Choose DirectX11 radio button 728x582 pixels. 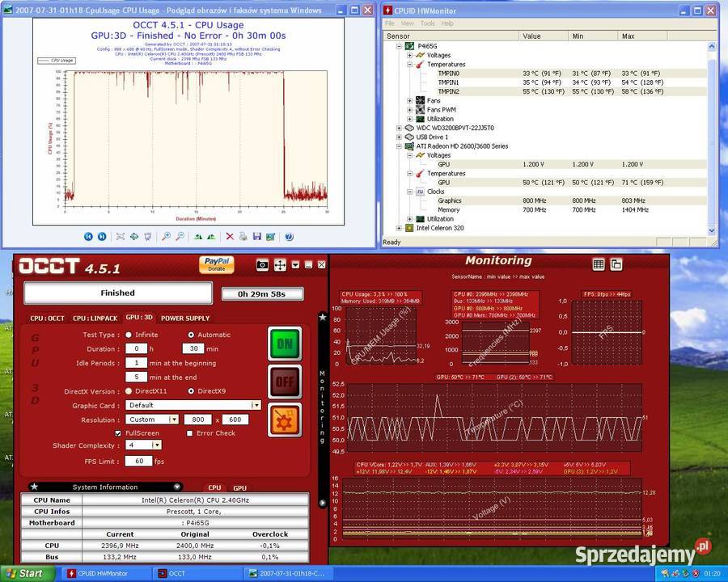point(129,391)
